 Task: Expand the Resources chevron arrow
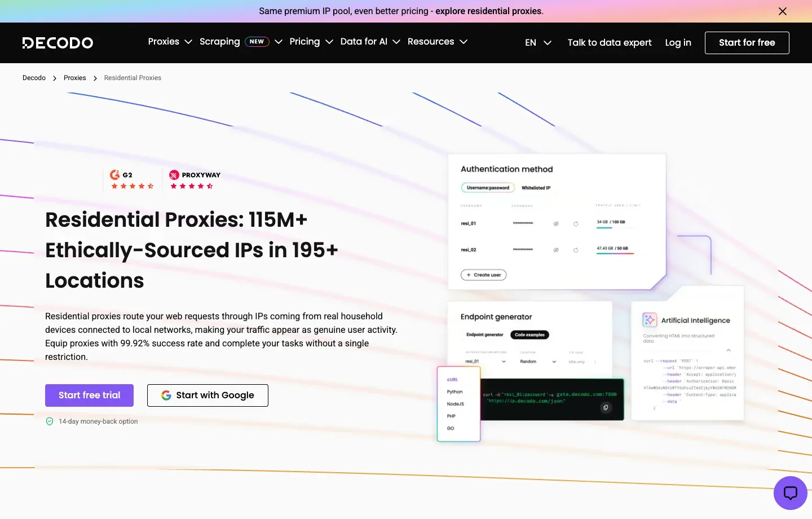(x=464, y=42)
